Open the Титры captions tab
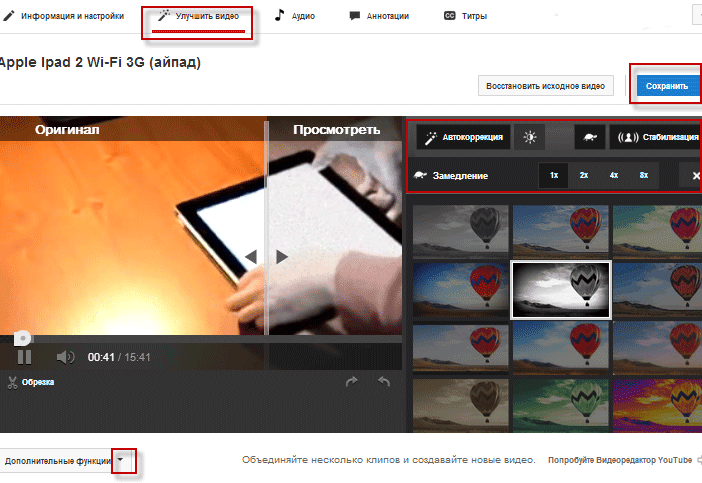This screenshot has width=702, height=483. tap(465, 16)
